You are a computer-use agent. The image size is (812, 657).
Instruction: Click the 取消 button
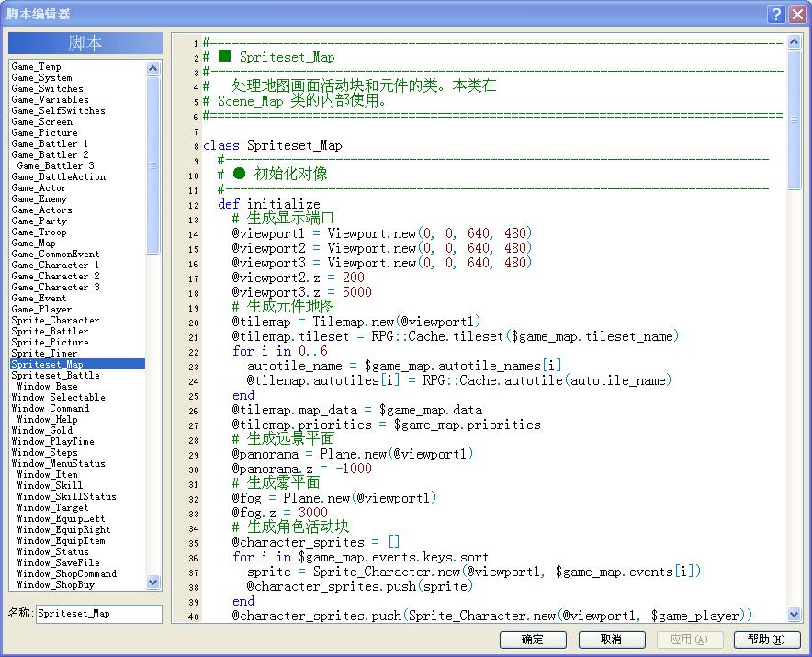coord(612,640)
